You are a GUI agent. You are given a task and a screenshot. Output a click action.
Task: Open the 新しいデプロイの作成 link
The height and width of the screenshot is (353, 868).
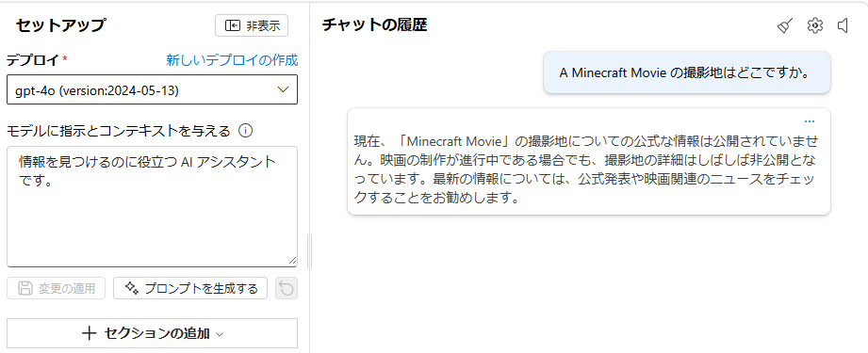pyautogui.click(x=232, y=59)
